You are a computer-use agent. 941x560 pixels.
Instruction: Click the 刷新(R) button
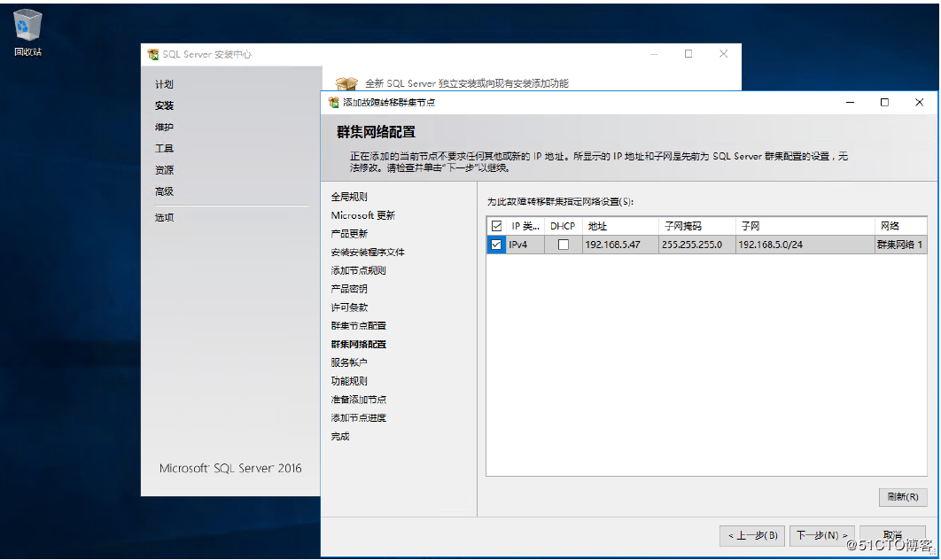coord(903,497)
